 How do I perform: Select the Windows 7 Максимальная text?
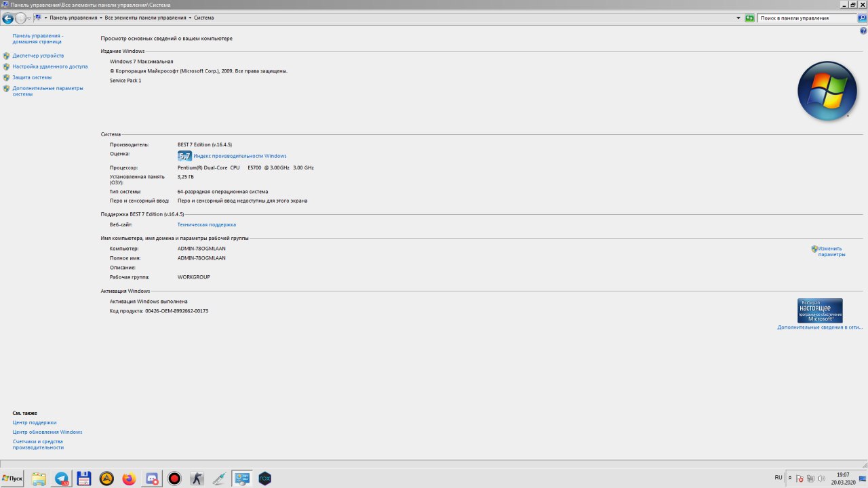tap(142, 61)
